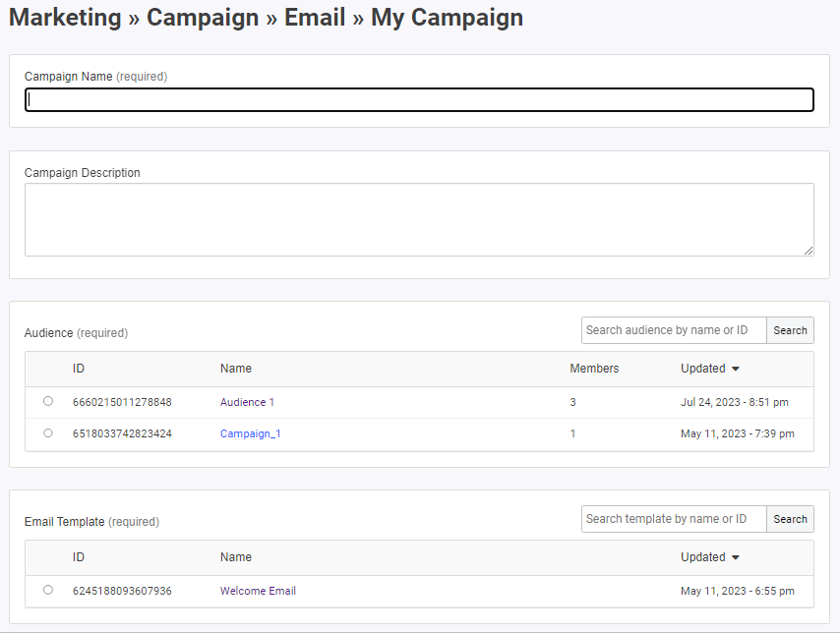Click the template table Name column header
840x633 pixels.
point(236,557)
